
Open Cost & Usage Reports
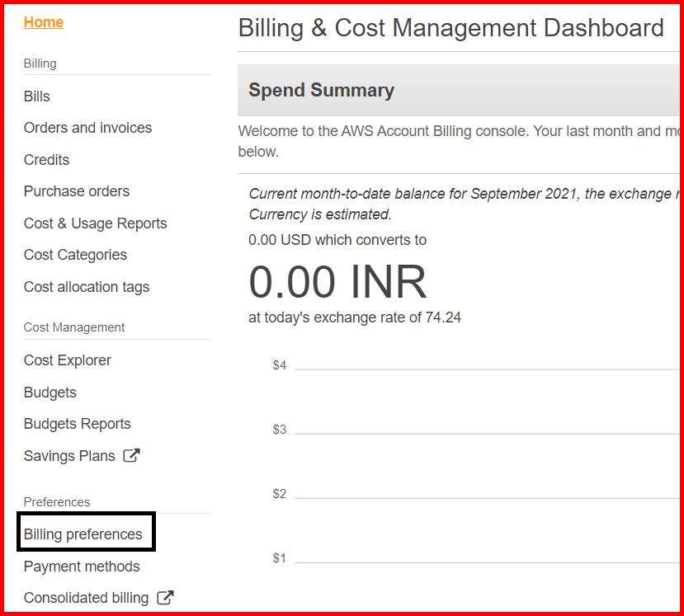(95, 223)
